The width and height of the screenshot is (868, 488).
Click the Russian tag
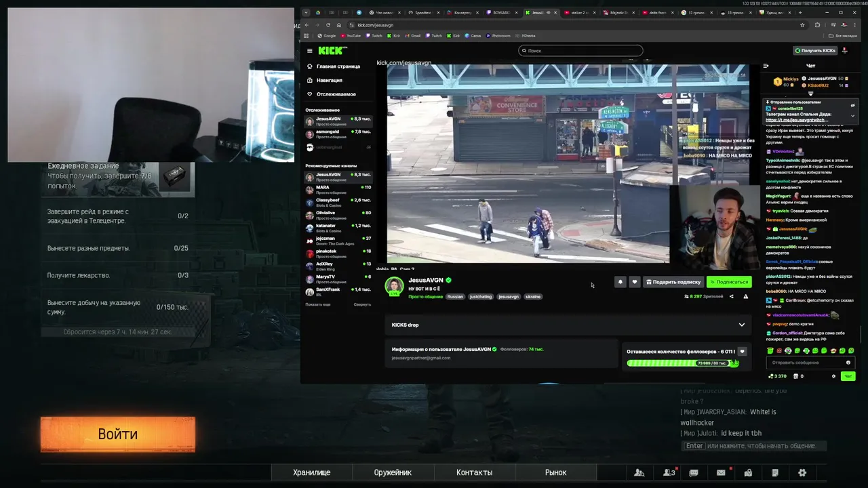455,296
